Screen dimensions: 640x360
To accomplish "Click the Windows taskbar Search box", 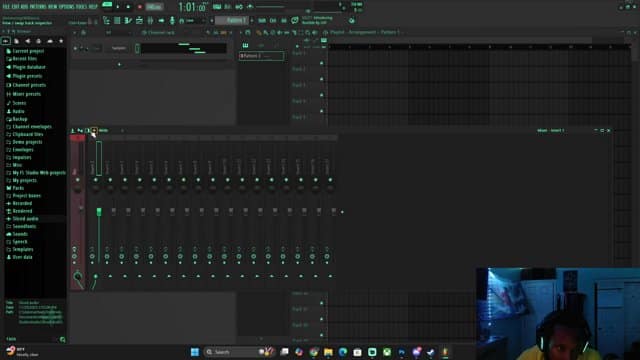I will click(x=239, y=352).
